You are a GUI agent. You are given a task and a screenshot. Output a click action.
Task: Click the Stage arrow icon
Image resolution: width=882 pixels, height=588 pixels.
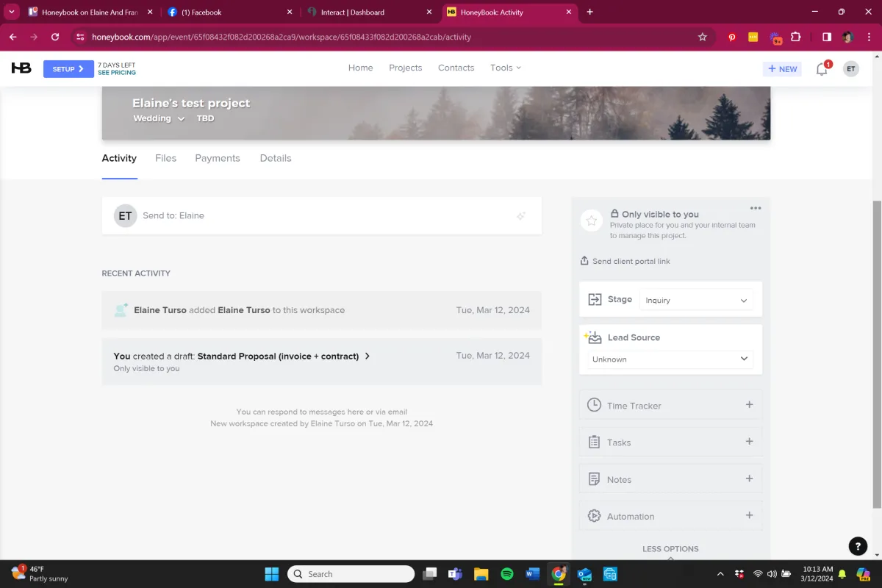point(595,299)
